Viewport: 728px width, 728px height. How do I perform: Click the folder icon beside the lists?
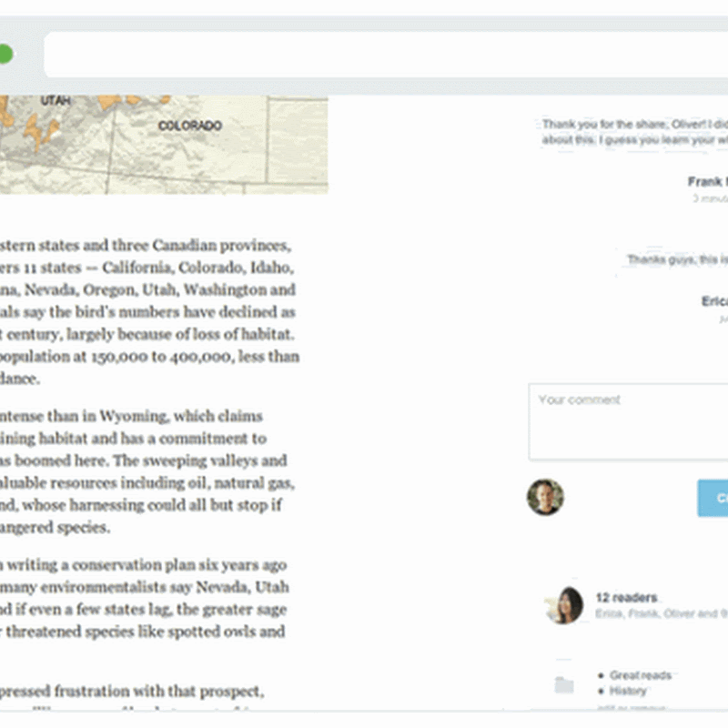[564, 685]
